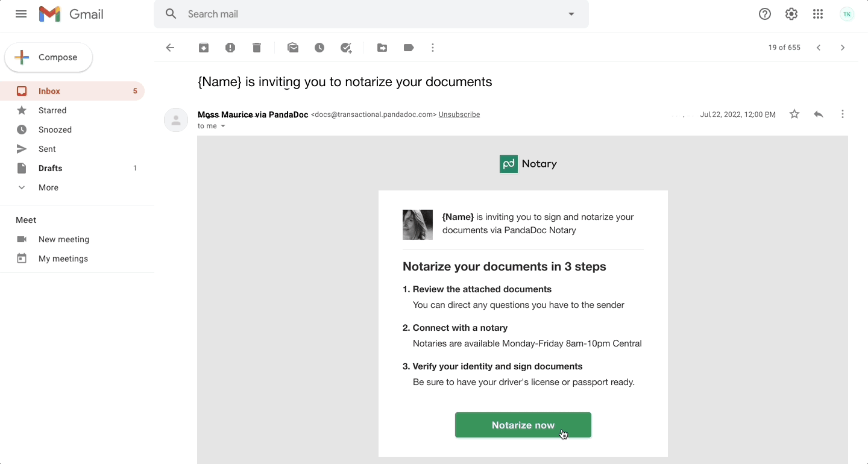Toggle the main menu hamburger icon

[21, 14]
